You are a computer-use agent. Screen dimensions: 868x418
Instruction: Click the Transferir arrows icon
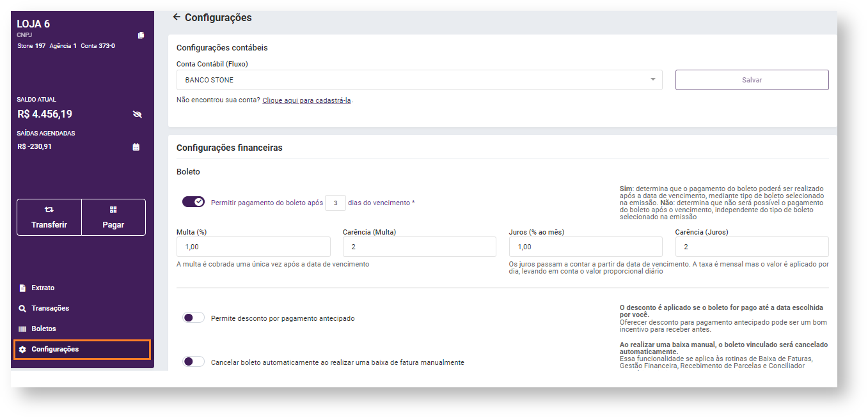(49, 210)
